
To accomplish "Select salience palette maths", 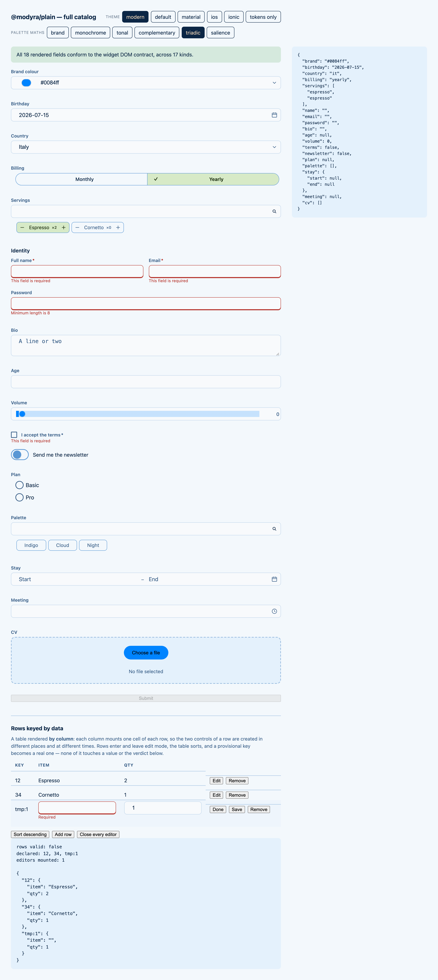I will coord(220,33).
